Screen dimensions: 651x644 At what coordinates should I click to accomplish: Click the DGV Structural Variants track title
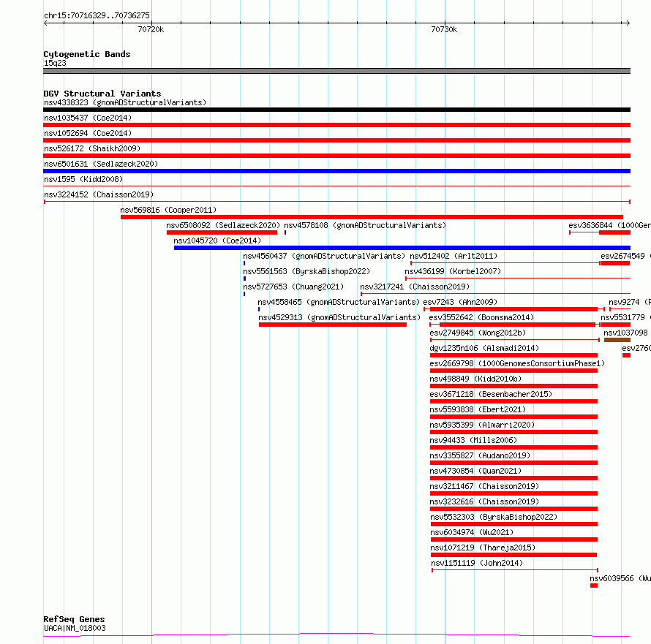102,94
